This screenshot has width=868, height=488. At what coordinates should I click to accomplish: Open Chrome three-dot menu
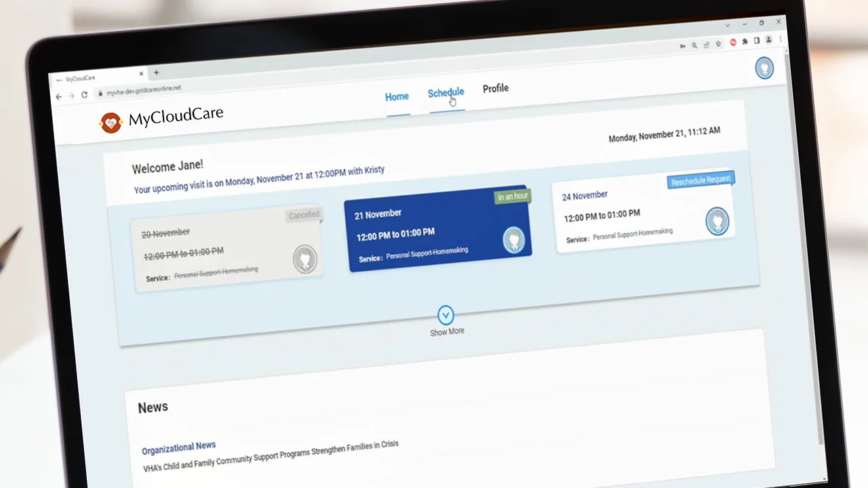tap(781, 39)
